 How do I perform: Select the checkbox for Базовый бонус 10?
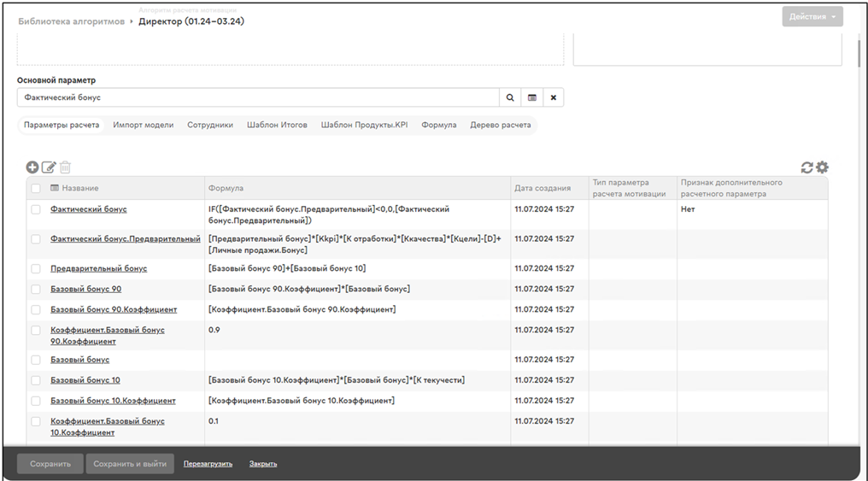pyautogui.click(x=36, y=380)
